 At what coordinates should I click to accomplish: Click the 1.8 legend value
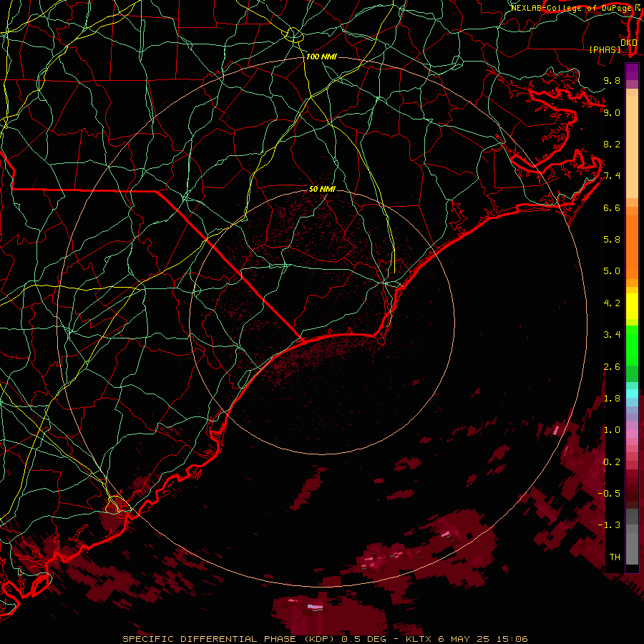pos(612,399)
